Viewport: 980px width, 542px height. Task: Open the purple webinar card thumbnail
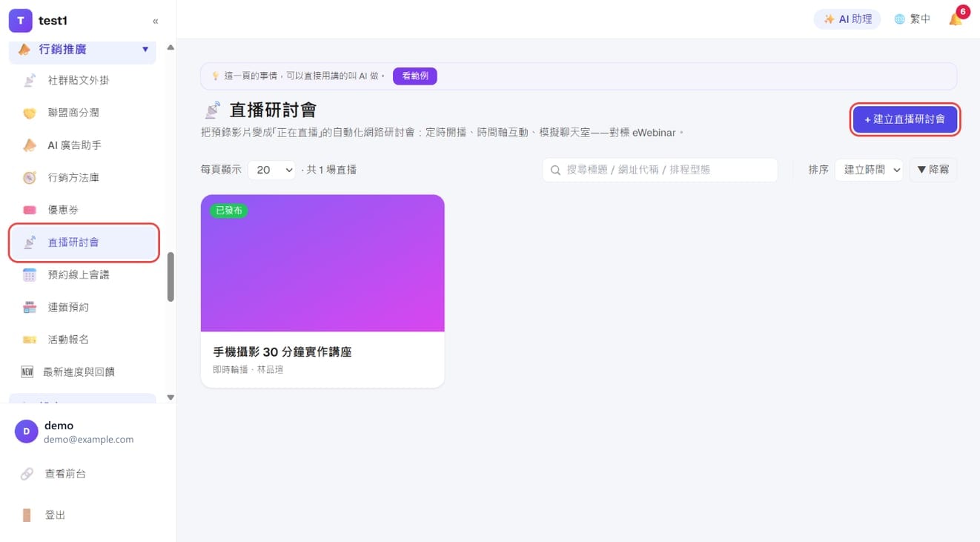click(x=322, y=263)
